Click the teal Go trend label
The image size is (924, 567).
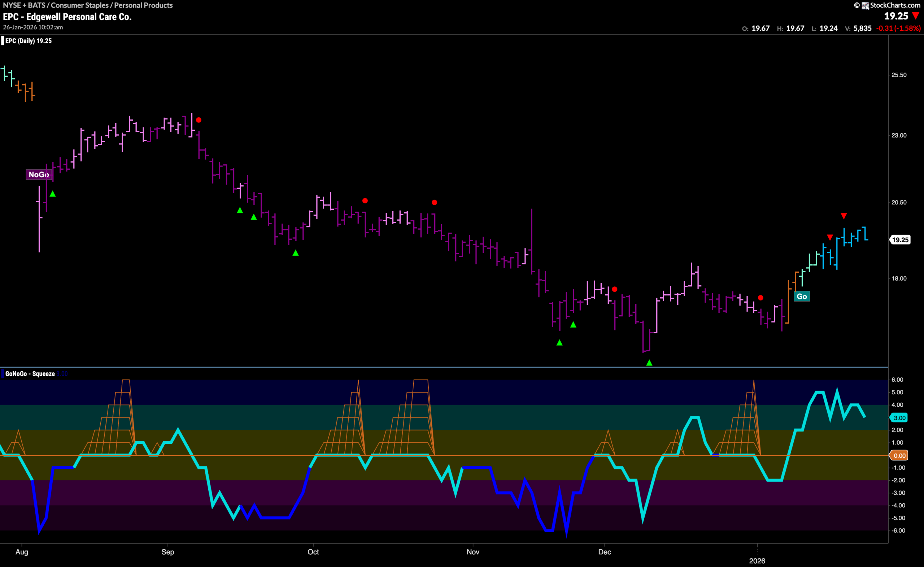click(802, 297)
